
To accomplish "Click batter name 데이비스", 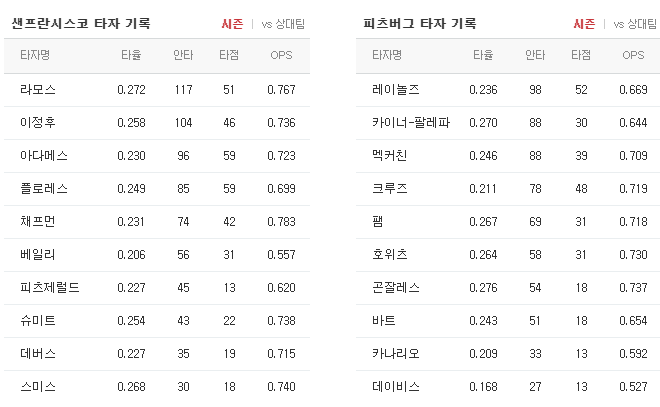I will [x=396, y=386].
